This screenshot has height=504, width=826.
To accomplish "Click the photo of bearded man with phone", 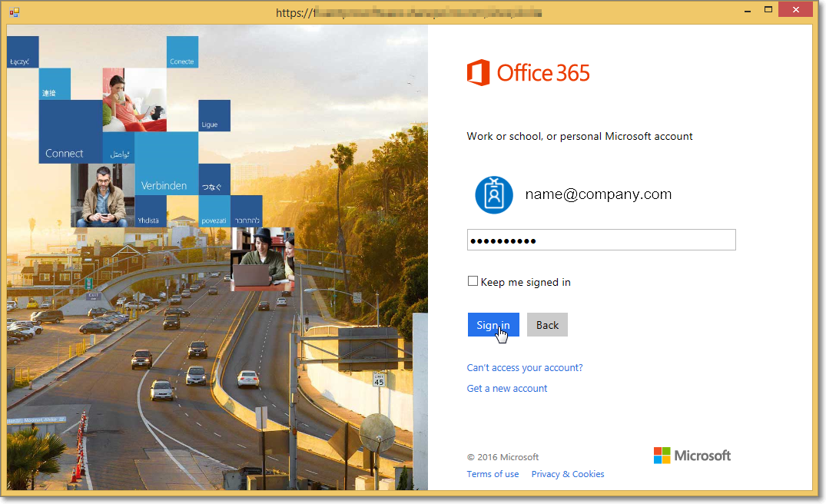I will [103, 195].
